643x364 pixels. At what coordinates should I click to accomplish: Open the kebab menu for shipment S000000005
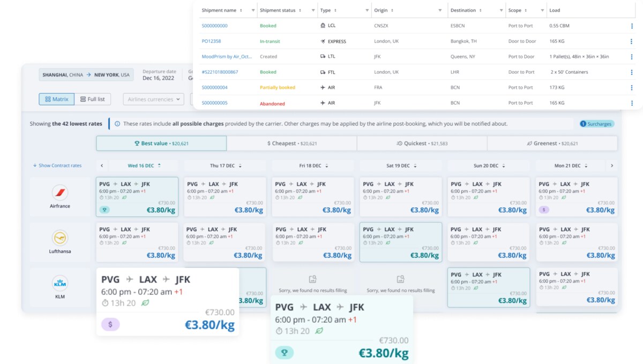tap(632, 103)
